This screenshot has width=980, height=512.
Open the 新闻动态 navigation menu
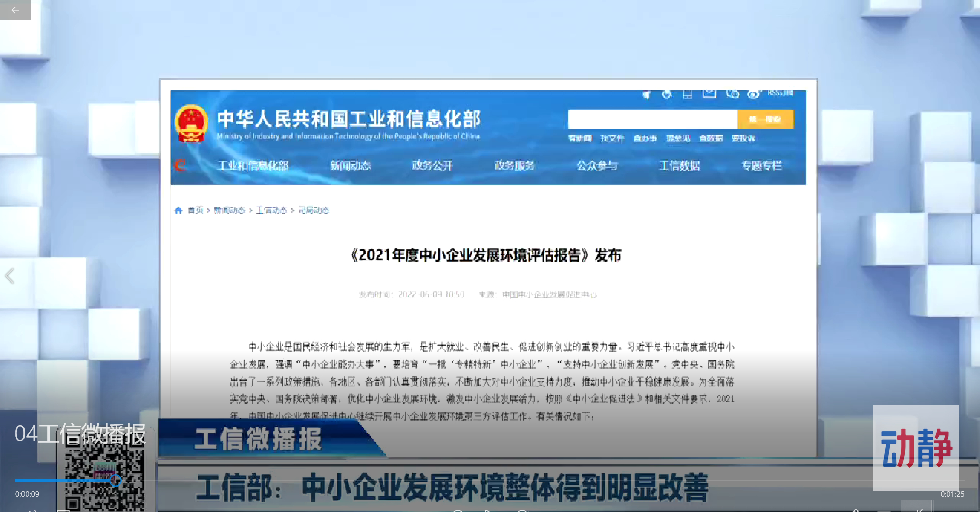tap(350, 166)
